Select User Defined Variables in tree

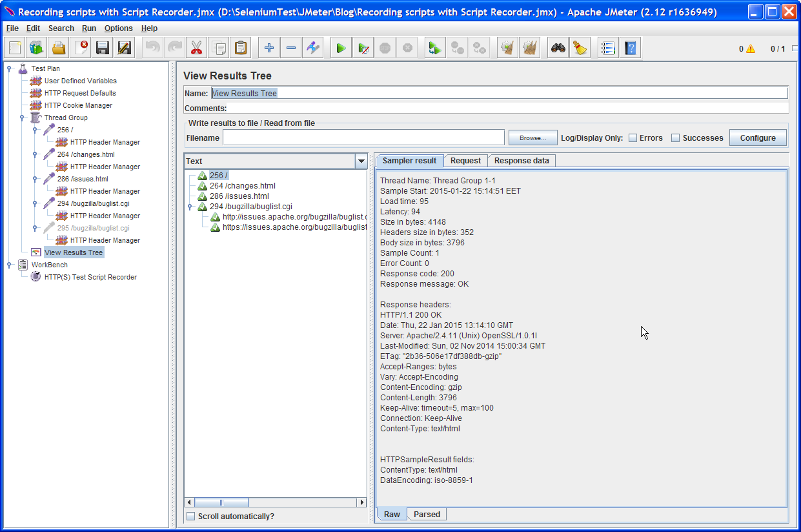(x=81, y=81)
